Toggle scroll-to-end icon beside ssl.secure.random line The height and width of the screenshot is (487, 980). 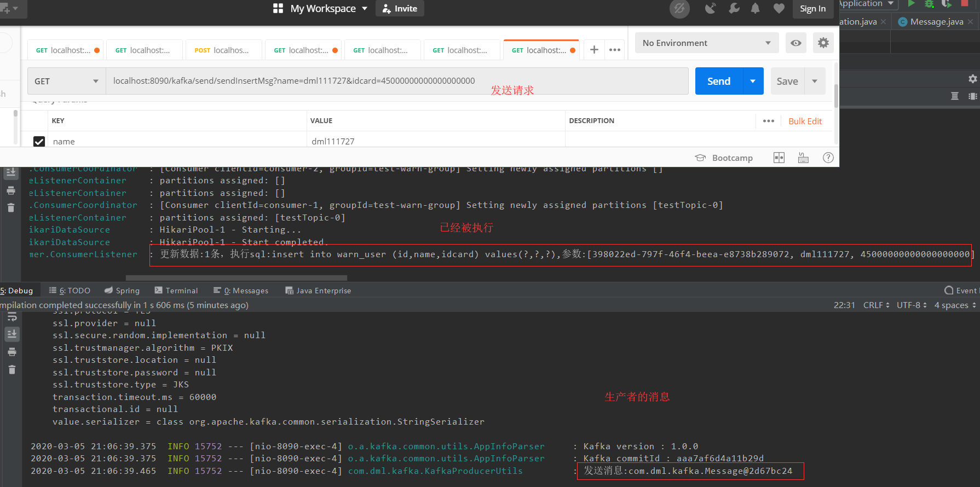coord(12,334)
